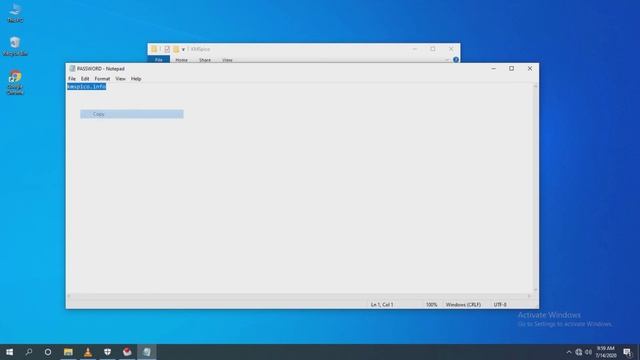Viewport: 640px width, 360px height.
Task: Open the Help menu in Notepad
Action: (136, 79)
